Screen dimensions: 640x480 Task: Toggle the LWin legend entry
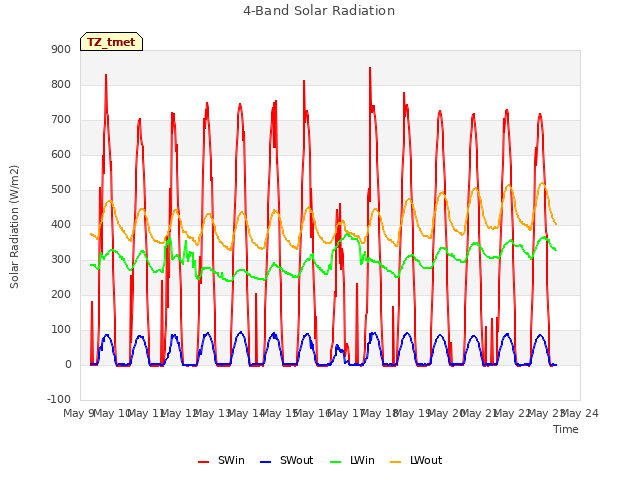coord(352,460)
